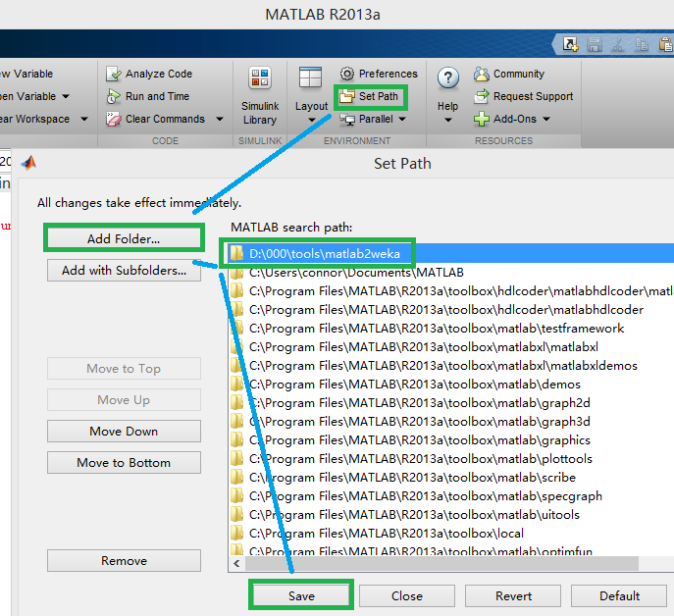Select the toolbox\matlab\uitools path
Viewport: 674px width, 616px height.
tap(451, 515)
